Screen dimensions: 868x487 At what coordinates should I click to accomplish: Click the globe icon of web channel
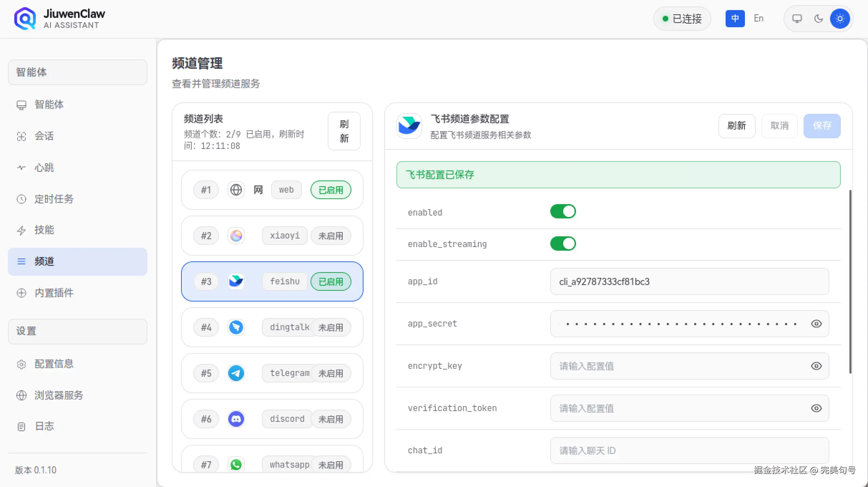coord(236,190)
